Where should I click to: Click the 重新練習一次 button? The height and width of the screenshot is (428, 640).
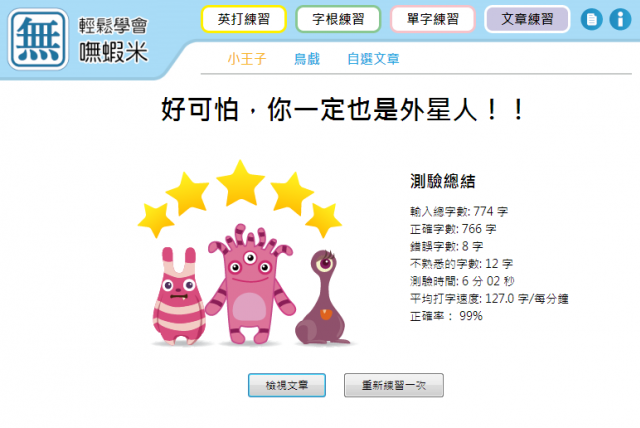click(394, 385)
